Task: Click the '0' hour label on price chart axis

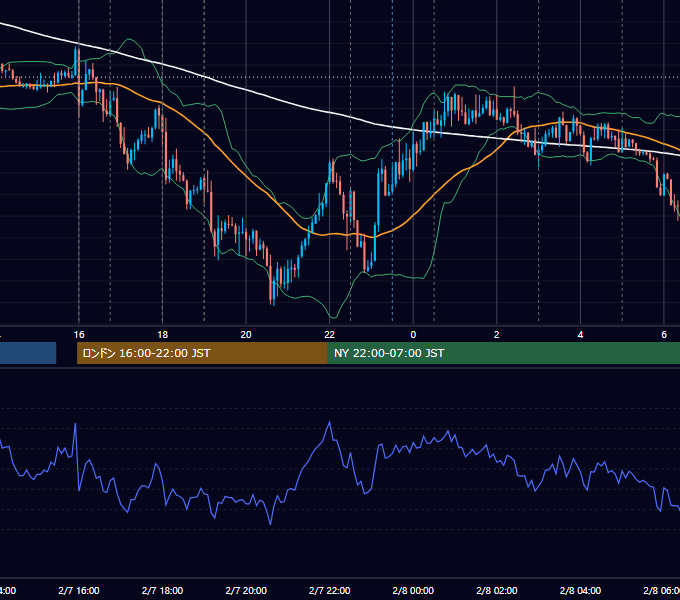Action: [413, 335]
